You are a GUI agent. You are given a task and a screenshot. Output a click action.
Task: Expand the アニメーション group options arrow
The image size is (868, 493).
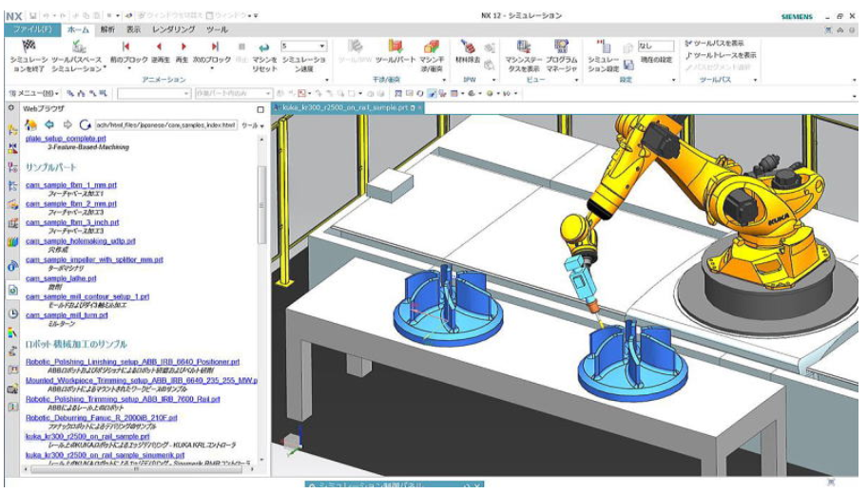(327, 80)
